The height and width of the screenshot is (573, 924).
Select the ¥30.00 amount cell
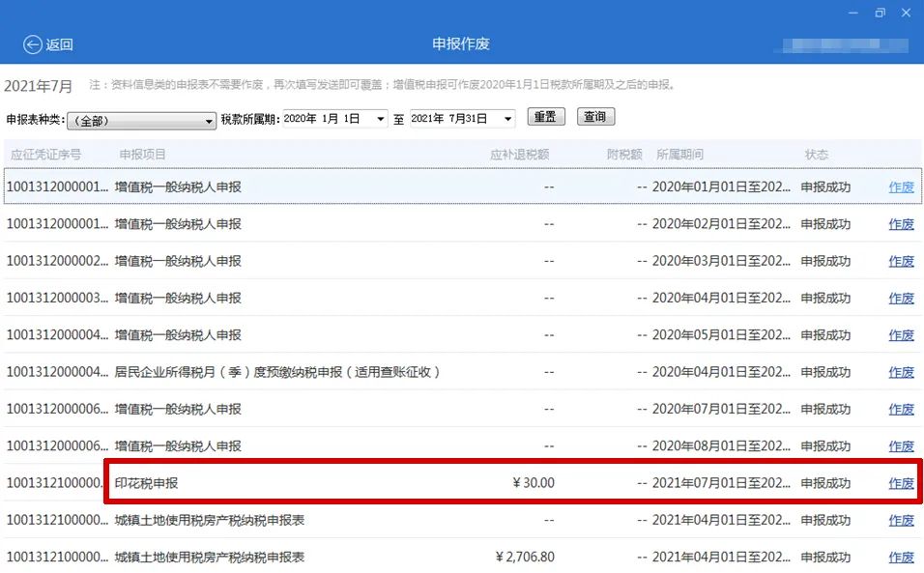coord(534,483)
